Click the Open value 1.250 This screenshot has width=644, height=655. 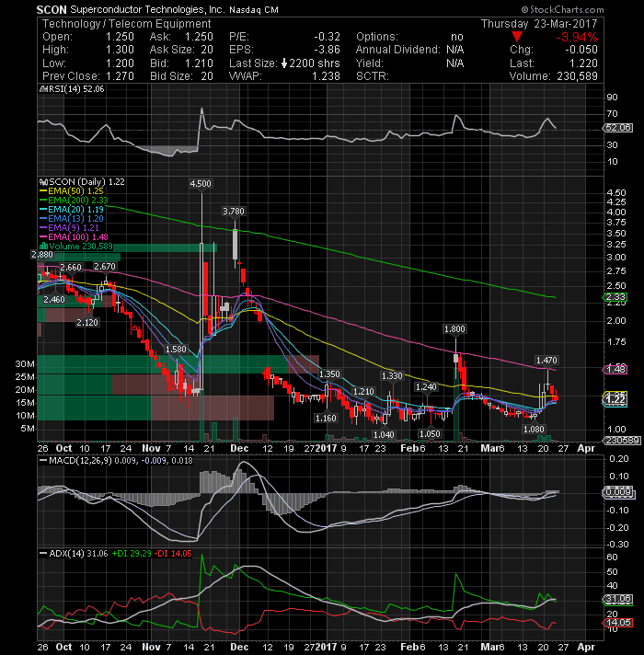[120, 37]
